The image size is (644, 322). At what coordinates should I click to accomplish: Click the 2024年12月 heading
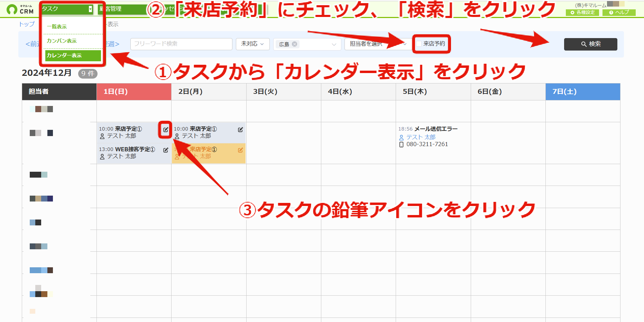pos(47,73)
